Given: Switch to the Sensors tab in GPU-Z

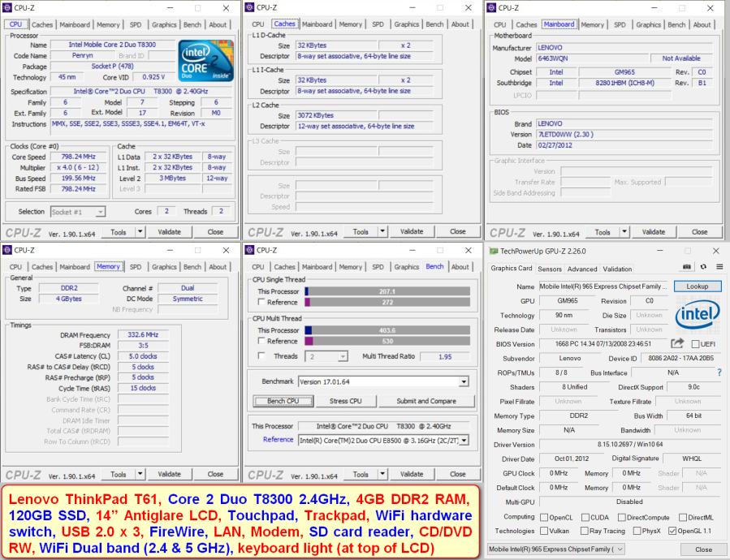Looking at the screenshot, I should pos(550,269).
